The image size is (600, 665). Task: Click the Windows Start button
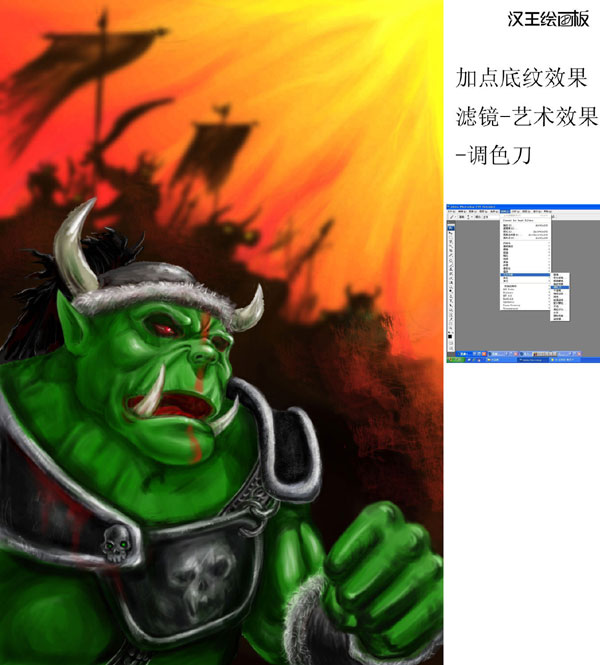pos(455,360)
